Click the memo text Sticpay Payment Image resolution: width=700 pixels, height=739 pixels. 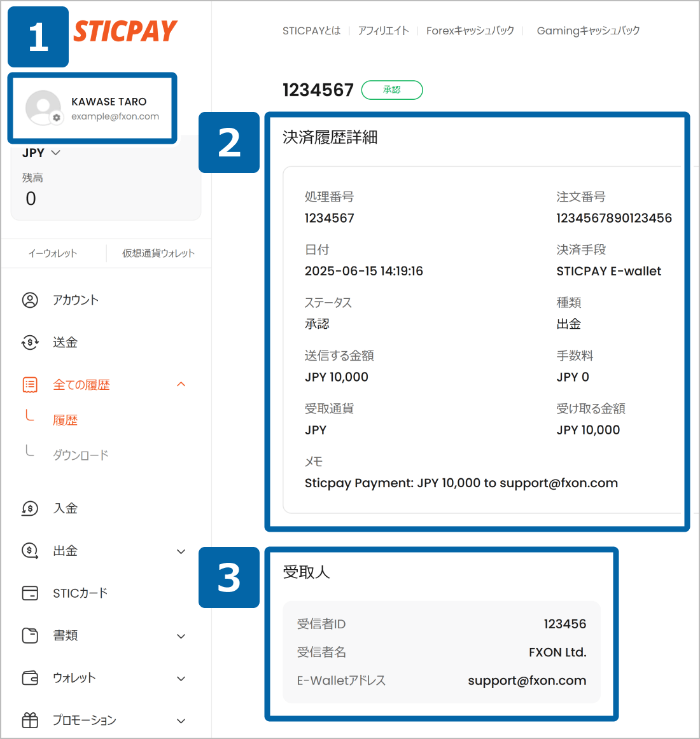click(461, 483)
